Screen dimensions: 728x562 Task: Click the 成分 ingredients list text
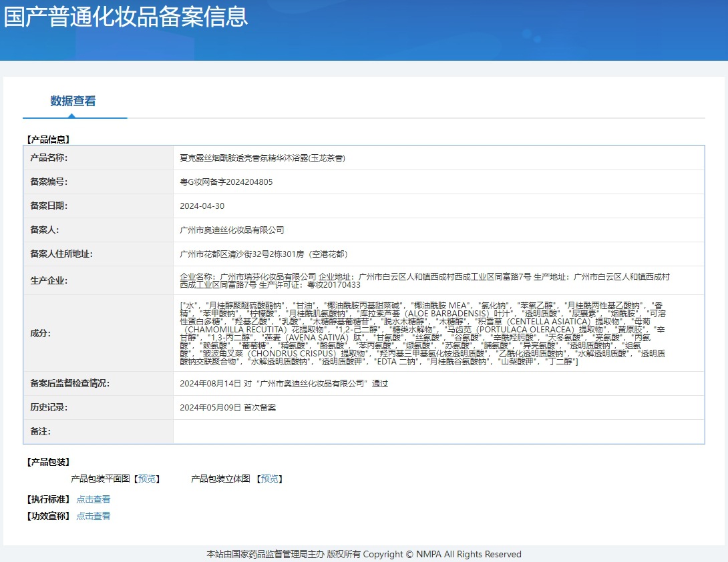point(422,333)
